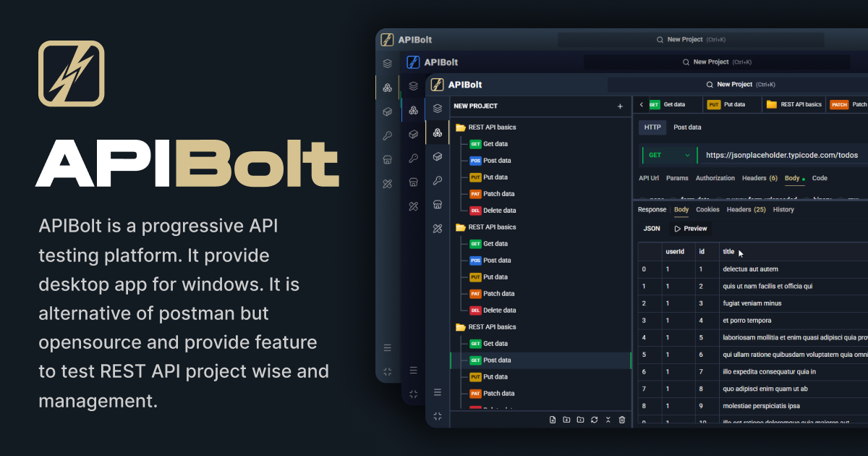Click the collections icon in the rearmost window sidebar
The height and width of the screenshot is (456, 868).
[388, 88]
